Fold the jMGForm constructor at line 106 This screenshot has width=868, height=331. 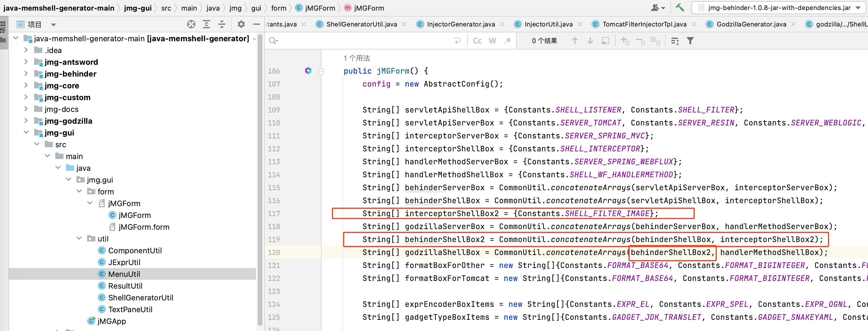click(x=321, y=71)
